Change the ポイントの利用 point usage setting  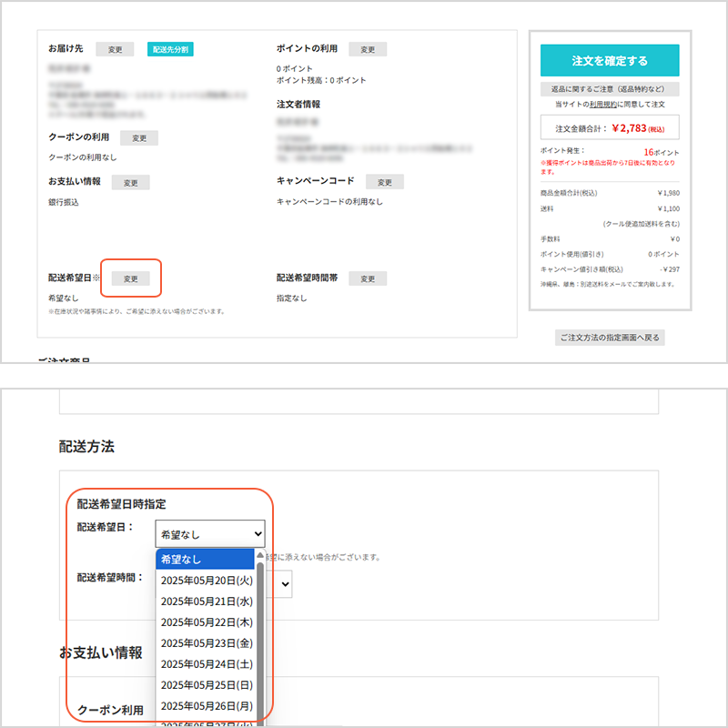pyautogui.click(x=368, y=49)
